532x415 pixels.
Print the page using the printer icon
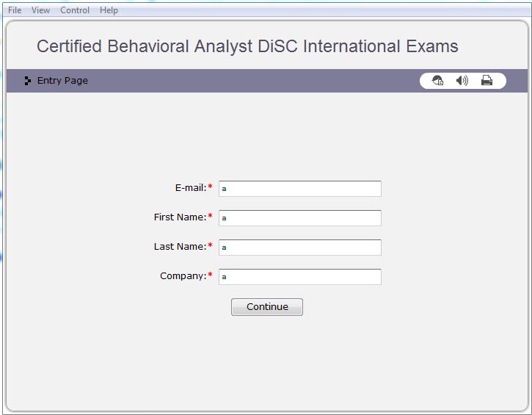click(487, 81)
